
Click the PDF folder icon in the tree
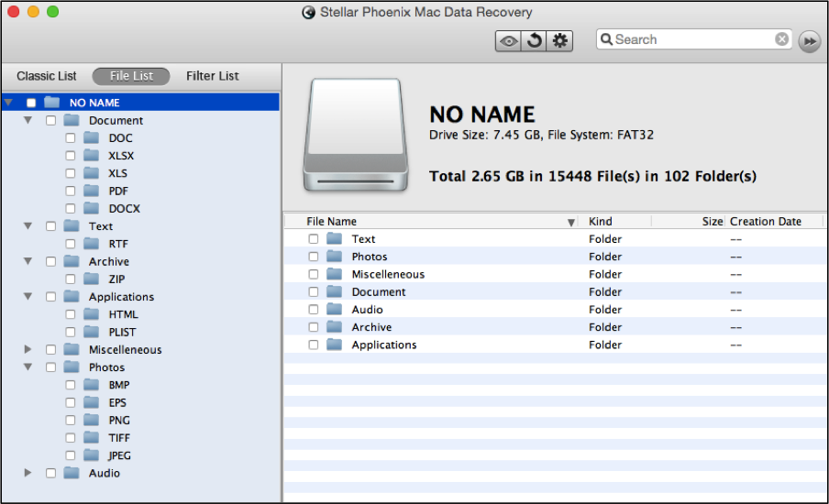point(92,191)
